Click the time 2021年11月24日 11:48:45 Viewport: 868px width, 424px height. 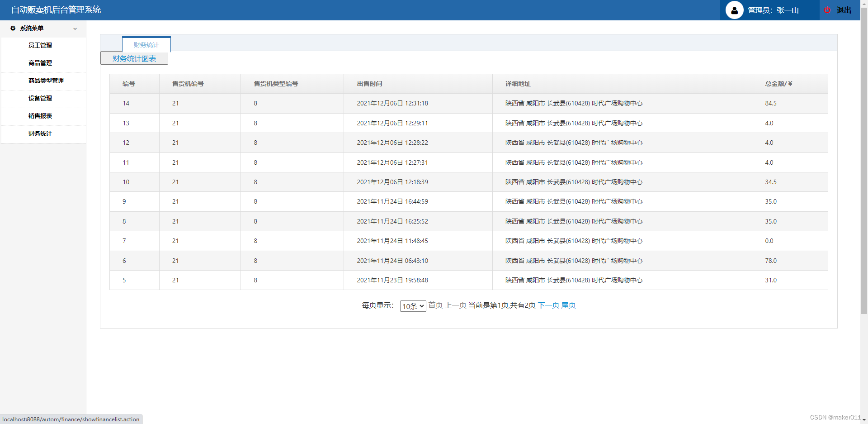click(392, 241)
